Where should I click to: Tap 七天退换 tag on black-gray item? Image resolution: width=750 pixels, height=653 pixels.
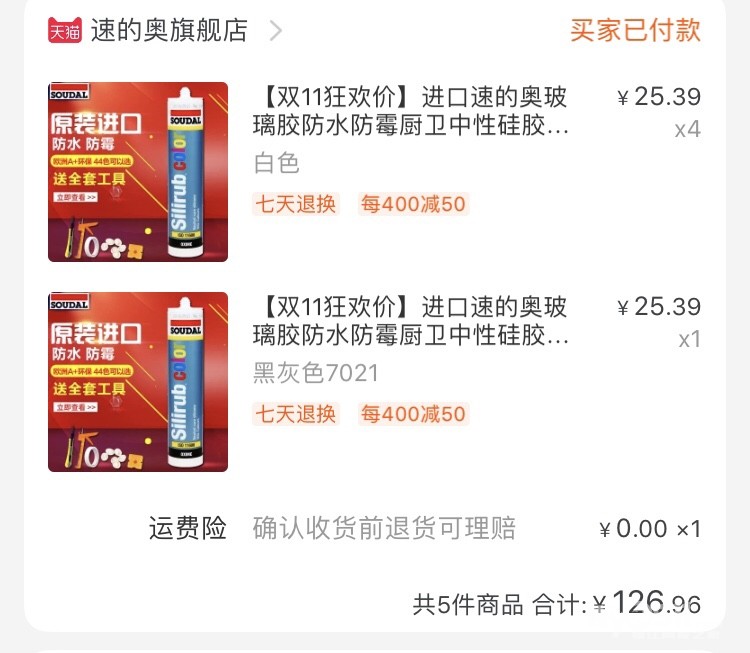(x=296, y=414)
